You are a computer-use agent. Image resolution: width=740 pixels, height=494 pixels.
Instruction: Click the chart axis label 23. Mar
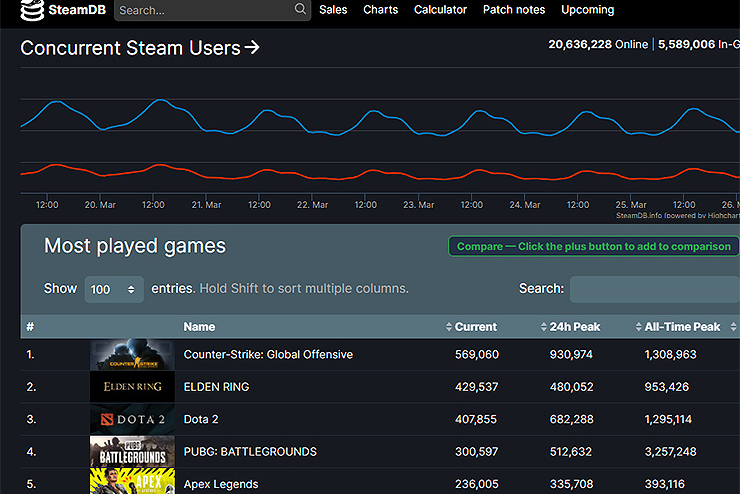pos(419,205)
